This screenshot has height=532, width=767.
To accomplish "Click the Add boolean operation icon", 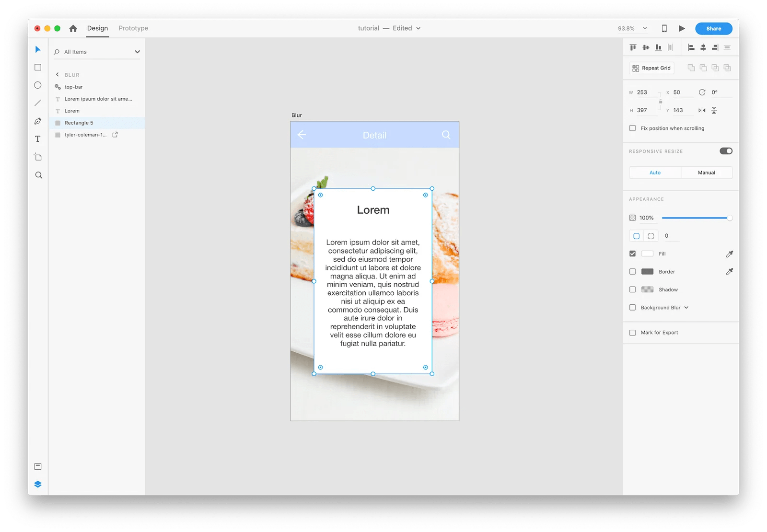I will pos(691,68).
